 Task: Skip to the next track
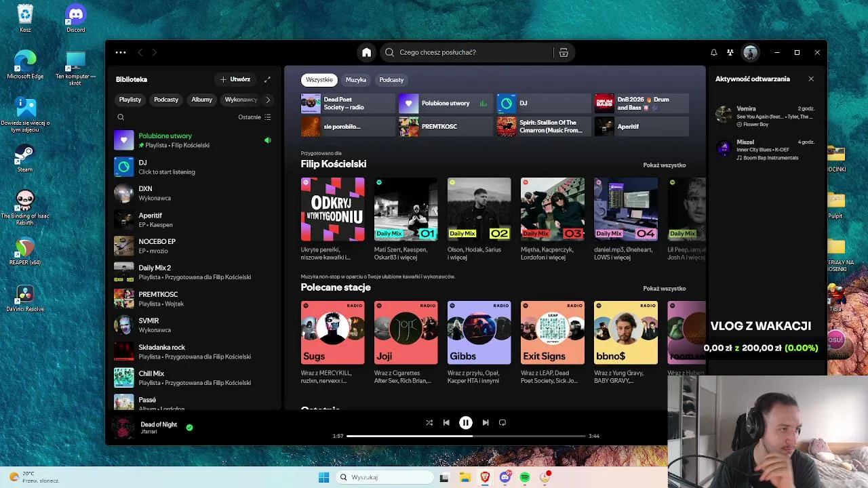[486, 422]
